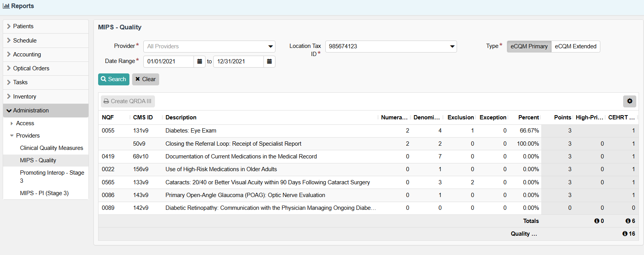Switch to eCQM Extended type

point(575,46)
